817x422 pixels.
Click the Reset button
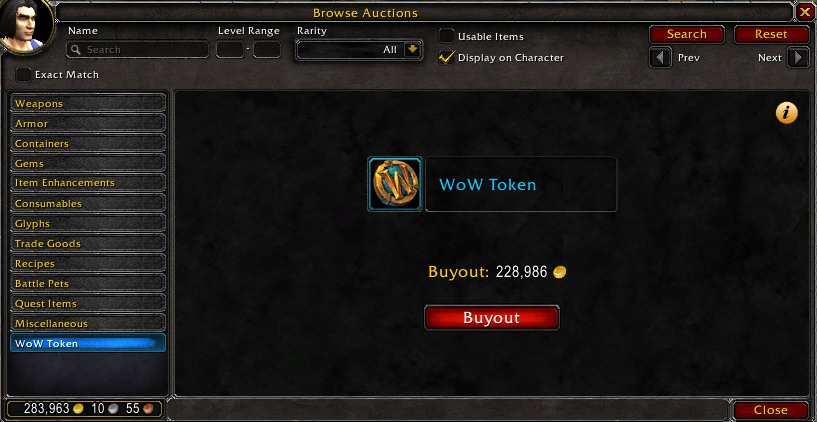pos(771,34)
